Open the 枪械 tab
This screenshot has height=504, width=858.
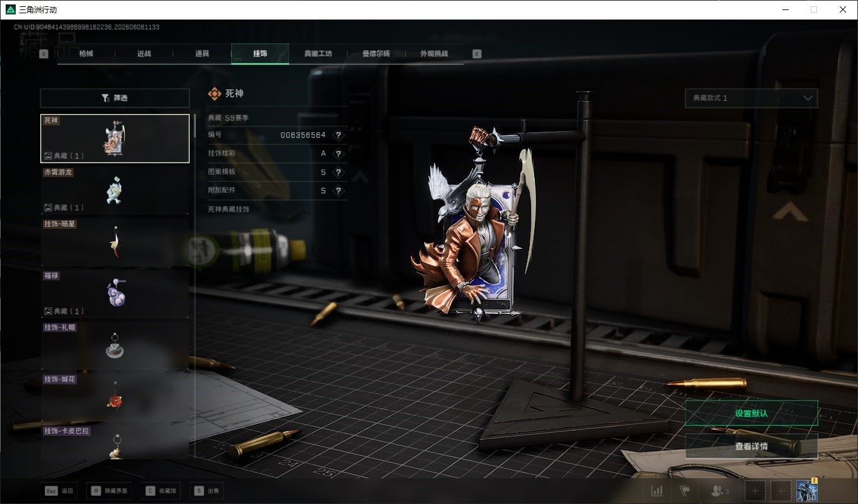click(86, 54)
